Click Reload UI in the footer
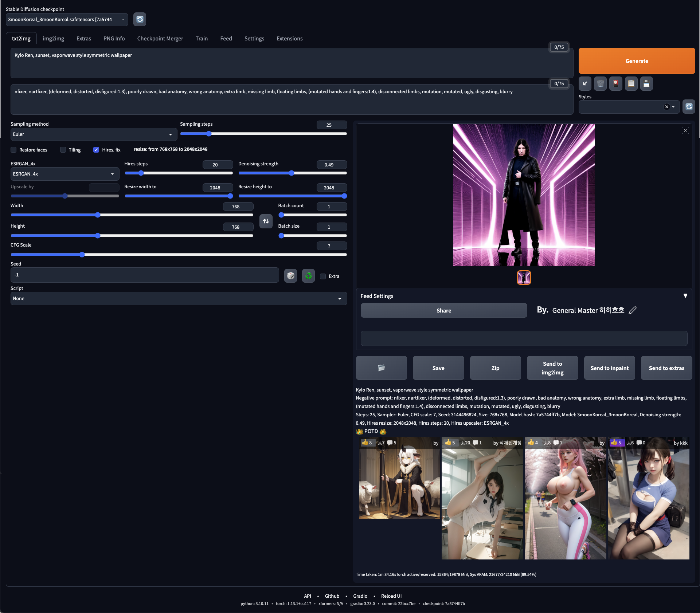The width and height of the screenshot is (700, 613). (x=391, y=596)
